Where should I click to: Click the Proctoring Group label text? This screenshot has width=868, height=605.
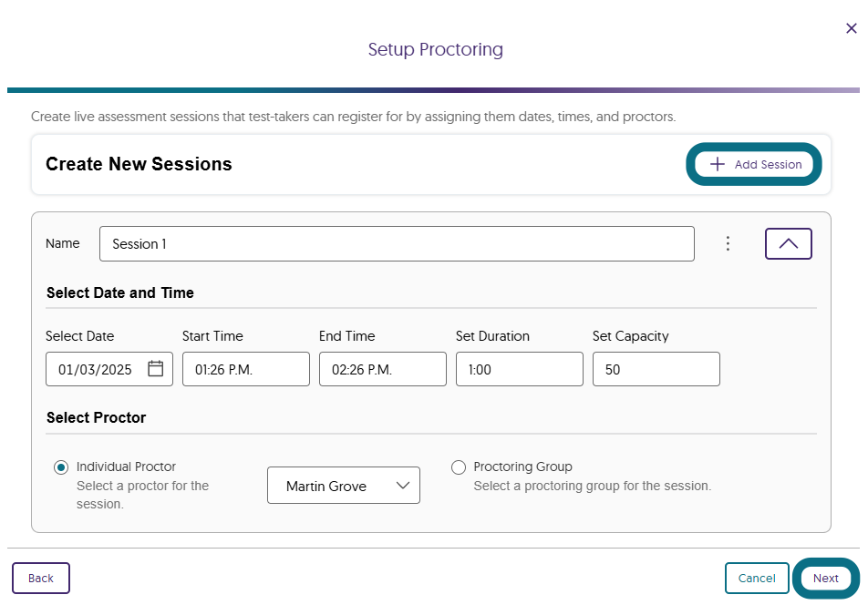point(522,467)
